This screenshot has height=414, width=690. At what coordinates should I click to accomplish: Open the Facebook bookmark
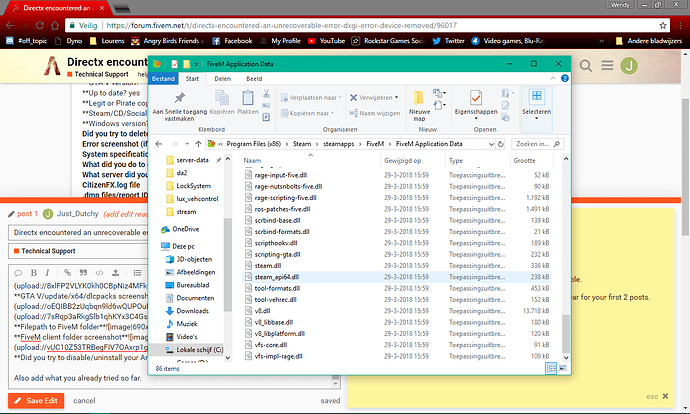[232, 41]
